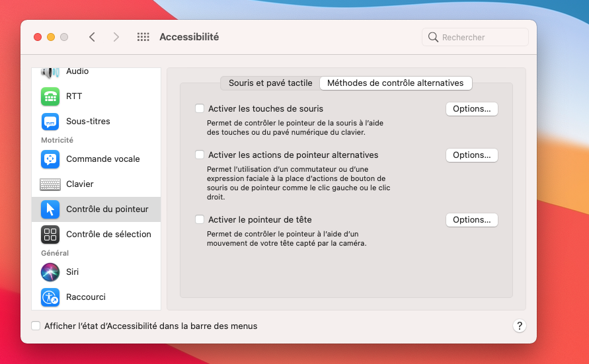Select the Sous-titres caption icon
This screenshot has height=364, width=589.
click(x=50, y=122)
